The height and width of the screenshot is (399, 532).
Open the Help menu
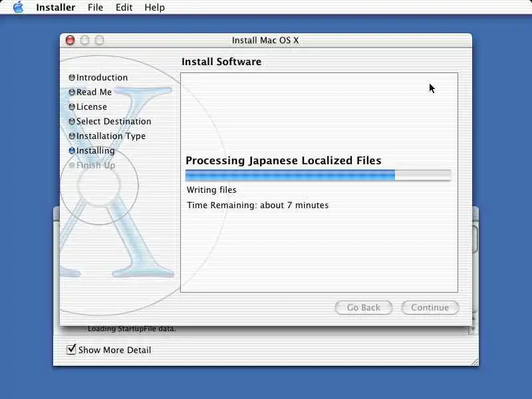pyautogui.click(x=154, y=7)
